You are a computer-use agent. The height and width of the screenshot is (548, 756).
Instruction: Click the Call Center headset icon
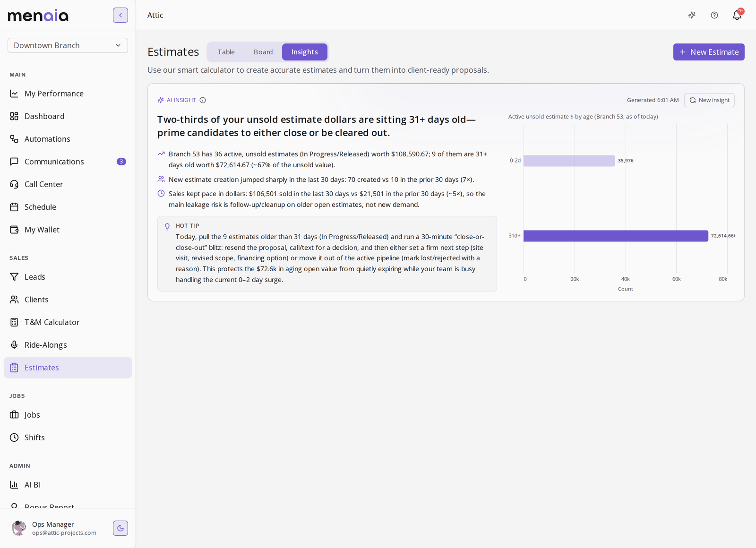tap(14, 184)
